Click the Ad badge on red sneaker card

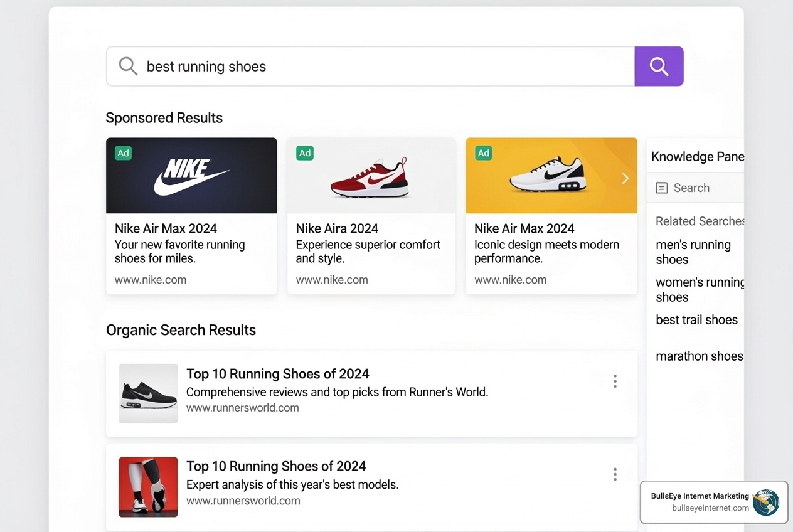coord(305,153)
